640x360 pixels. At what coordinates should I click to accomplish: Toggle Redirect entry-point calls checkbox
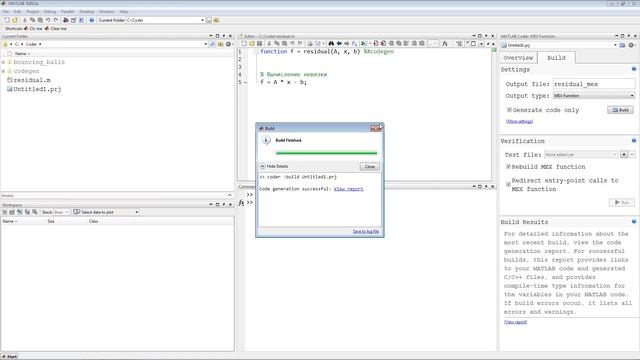point(509,184)
